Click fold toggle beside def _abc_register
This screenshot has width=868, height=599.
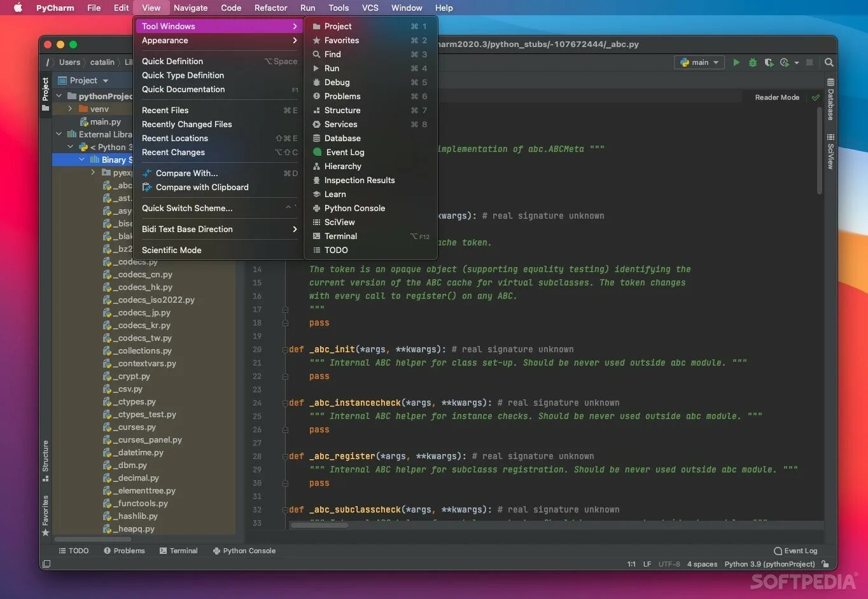[x=285, y=457]
